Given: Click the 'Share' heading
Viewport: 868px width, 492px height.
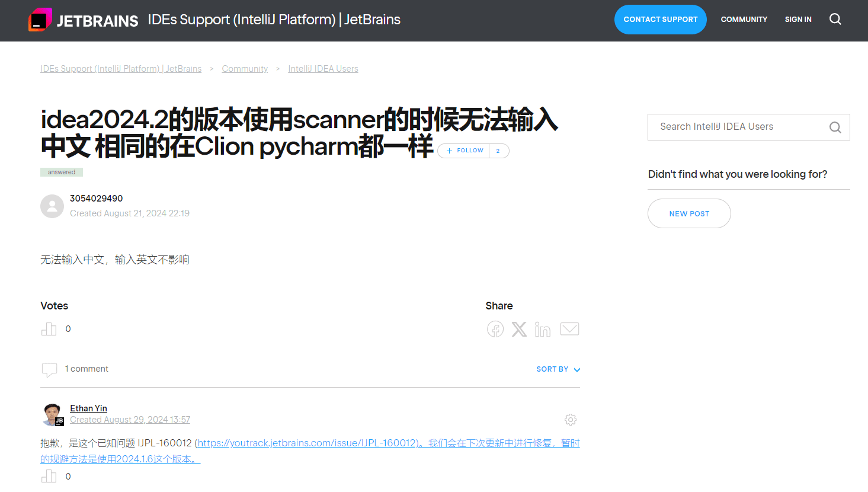Looking at the screenshot, I should pyautogui.click(x=499, y=306).
